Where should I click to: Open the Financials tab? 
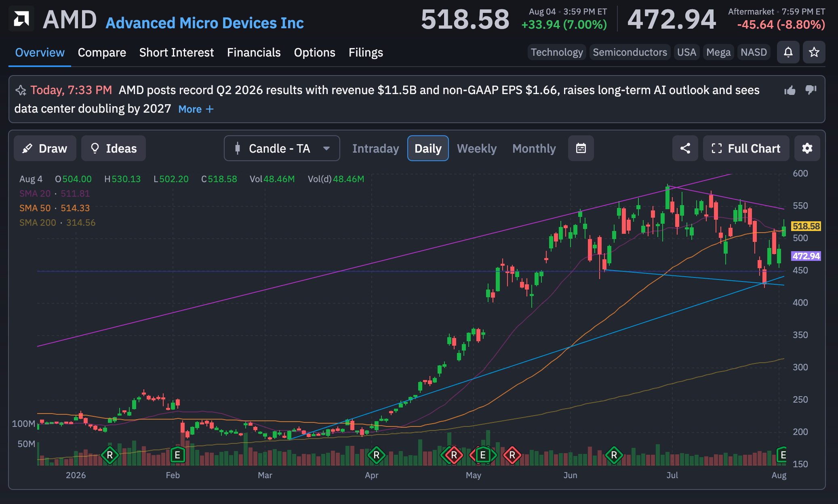[254, 52]
